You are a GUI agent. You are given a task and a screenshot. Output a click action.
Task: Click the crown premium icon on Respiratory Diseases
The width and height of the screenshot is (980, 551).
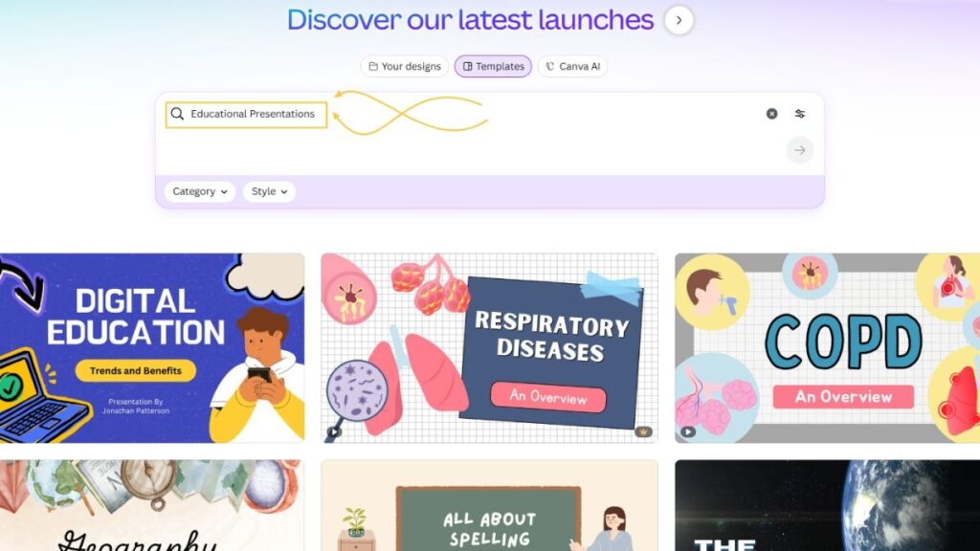click(x=643, y=431)
